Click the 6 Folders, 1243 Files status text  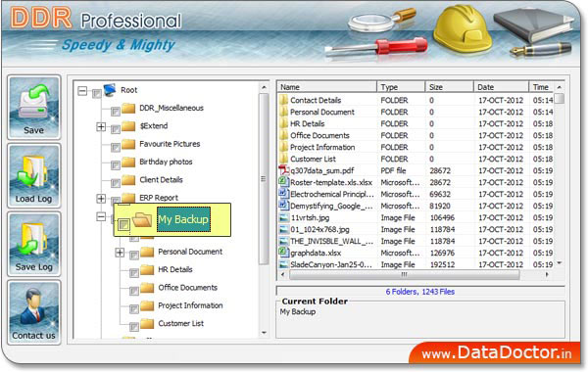point(420,292)
